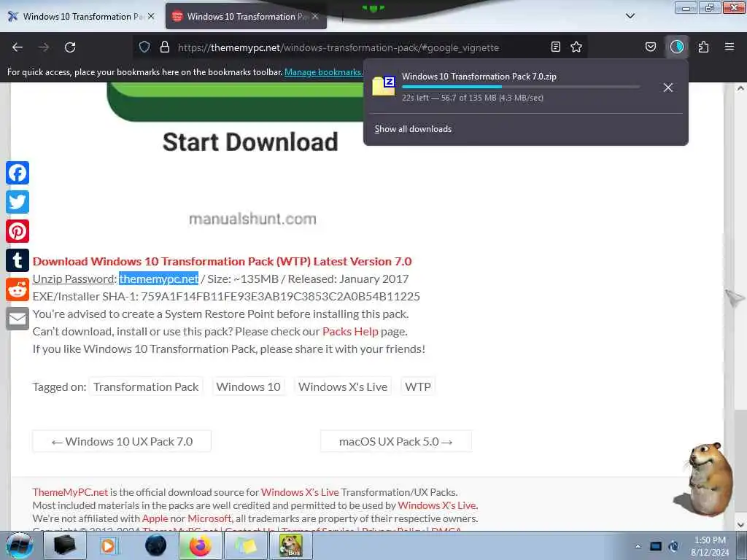Bookmark this page with star icon
Viewport: 747px width, 560px height.
tap(576, 47)
